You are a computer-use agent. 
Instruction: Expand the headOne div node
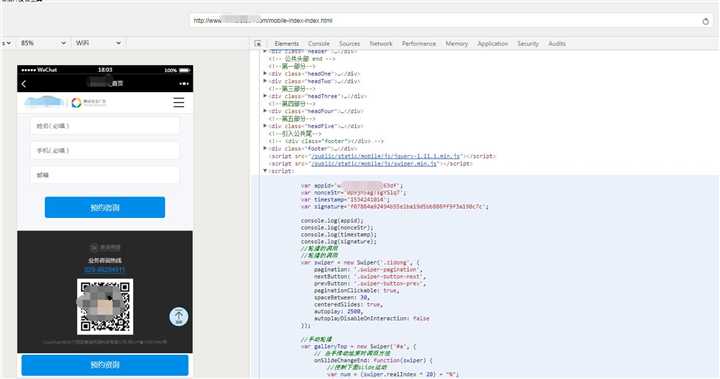point(265,74)
